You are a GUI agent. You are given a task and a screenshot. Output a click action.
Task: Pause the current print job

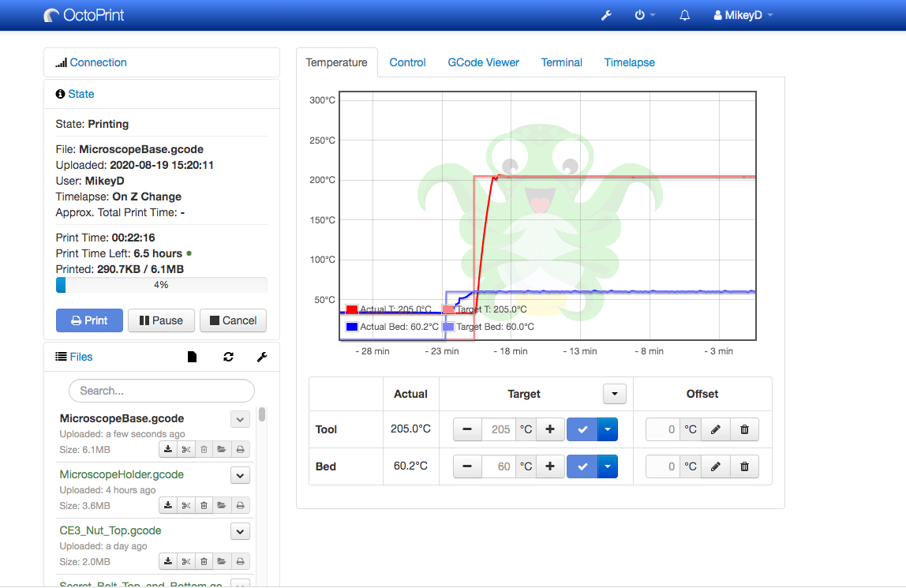point(161,320)
